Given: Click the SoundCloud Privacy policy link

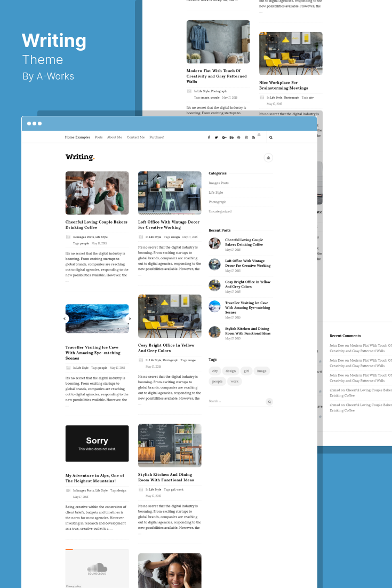Looking at the screenshot, I should coord(74,586).
